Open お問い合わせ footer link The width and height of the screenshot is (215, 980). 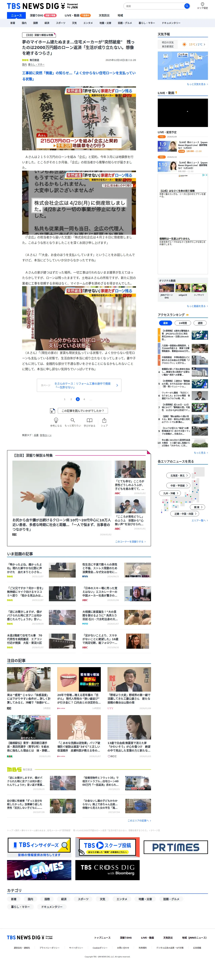point(123,948)
